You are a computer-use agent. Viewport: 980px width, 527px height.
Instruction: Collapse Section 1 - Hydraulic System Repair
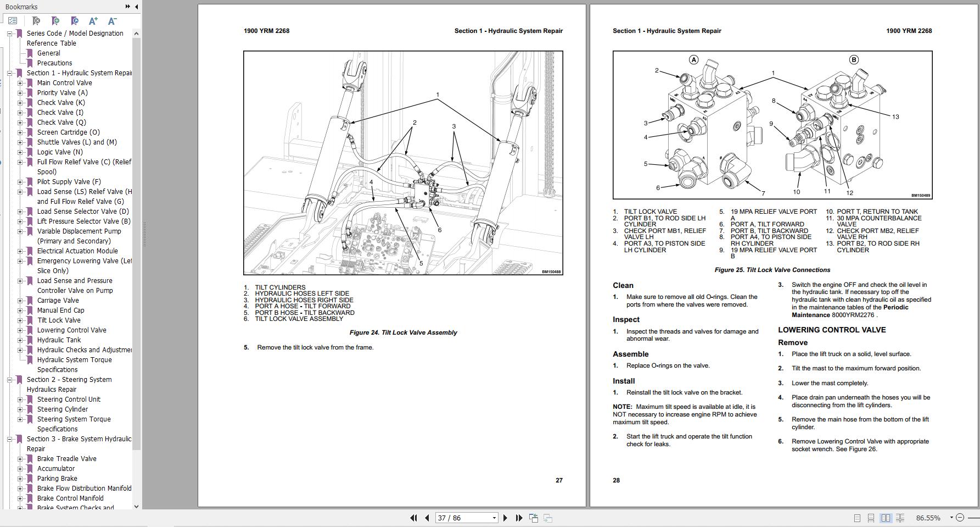tap(9, 73)
